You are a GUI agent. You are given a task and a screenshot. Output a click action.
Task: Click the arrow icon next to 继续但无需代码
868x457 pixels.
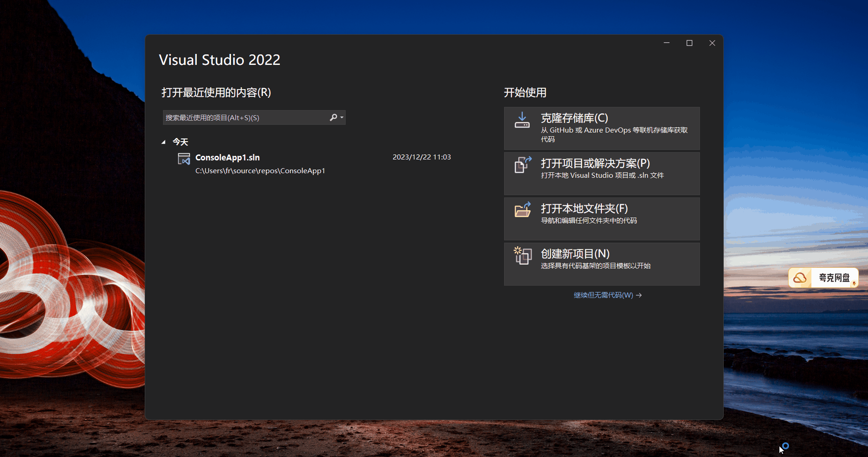coord(639,295)
